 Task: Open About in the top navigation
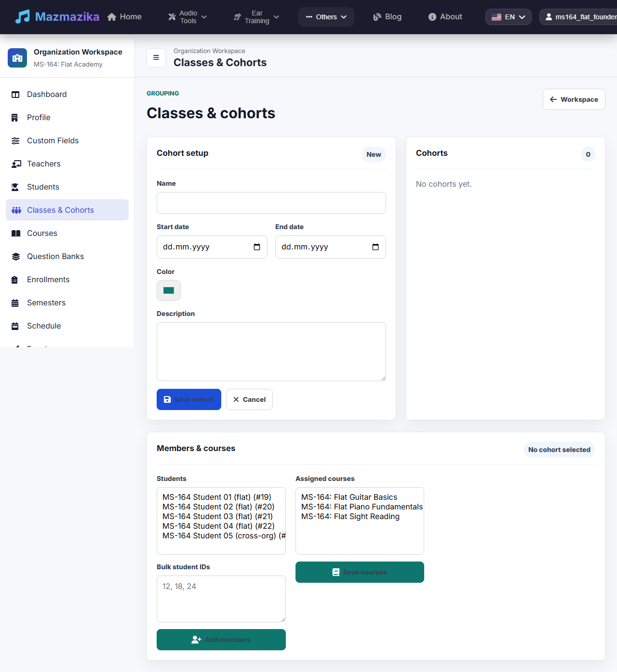click(445, 17)
